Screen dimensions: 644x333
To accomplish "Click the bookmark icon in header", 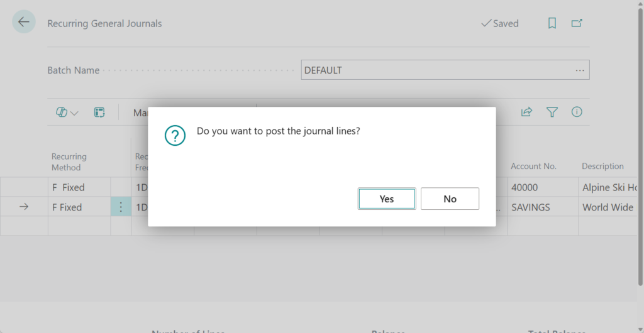I will click(552, 23).
